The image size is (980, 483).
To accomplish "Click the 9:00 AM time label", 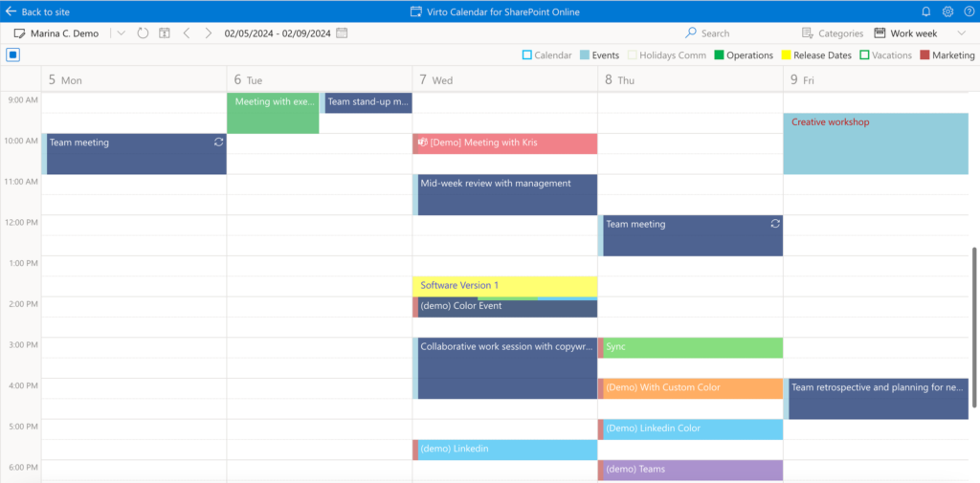I will coord(21,100).
